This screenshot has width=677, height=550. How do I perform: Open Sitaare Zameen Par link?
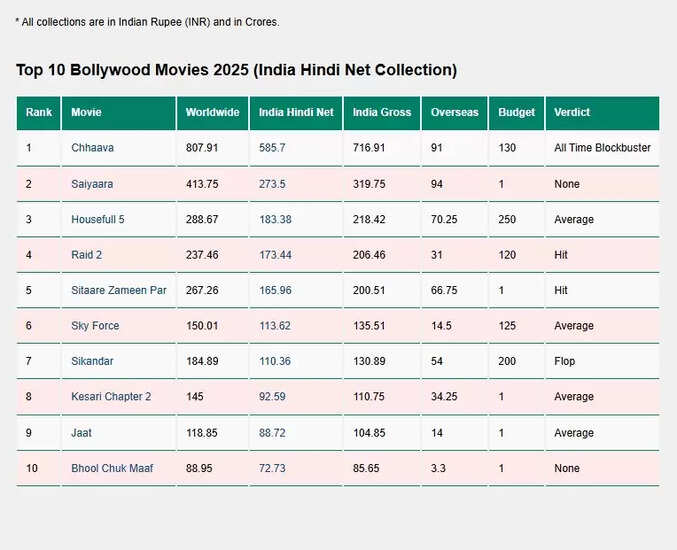click(118, 290)
